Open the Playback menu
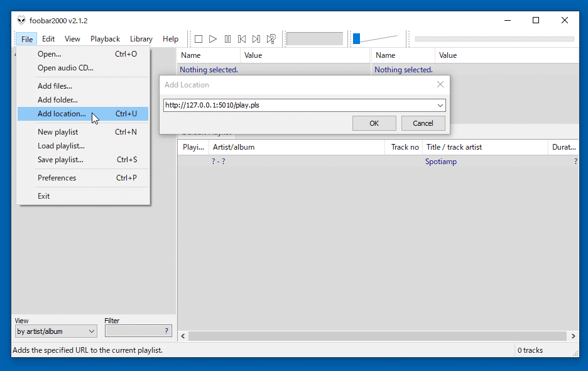 click(x=105, y=39)
